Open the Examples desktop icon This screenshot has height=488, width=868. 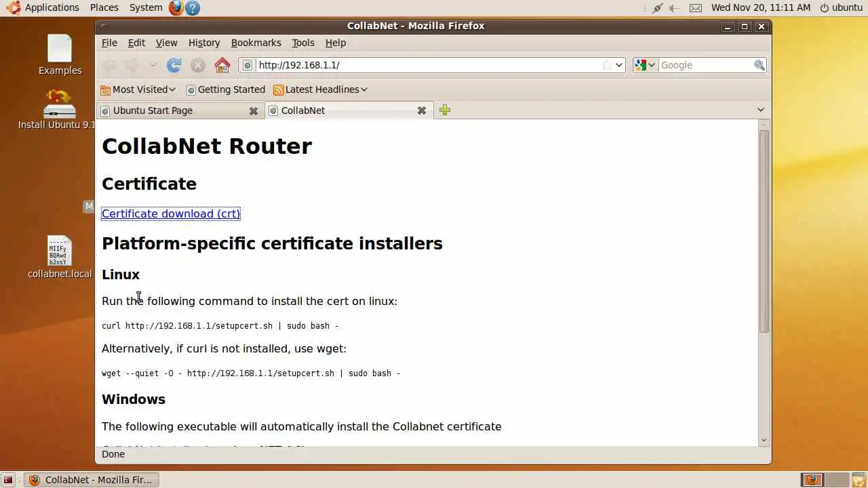tap(60, 55)
